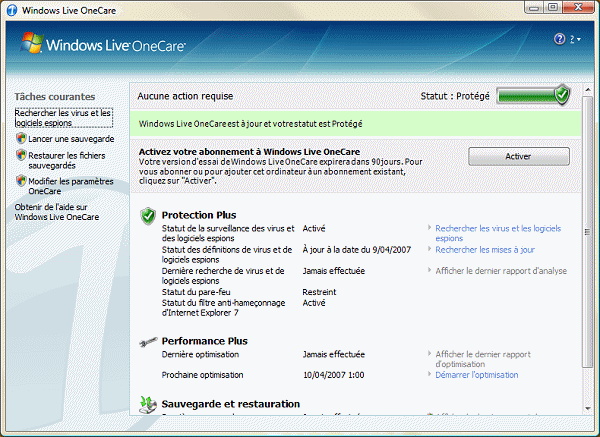Click the shield icon beside Modifier les paramètres
Image resolution: width=600 pixels, height=437 pixels.
click(x=21, y=181)
